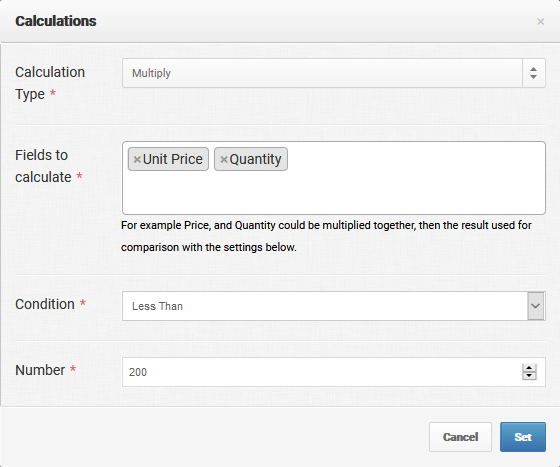Decrease the Number value with down arrow
The image size is (560, 467).
[529, 376]
